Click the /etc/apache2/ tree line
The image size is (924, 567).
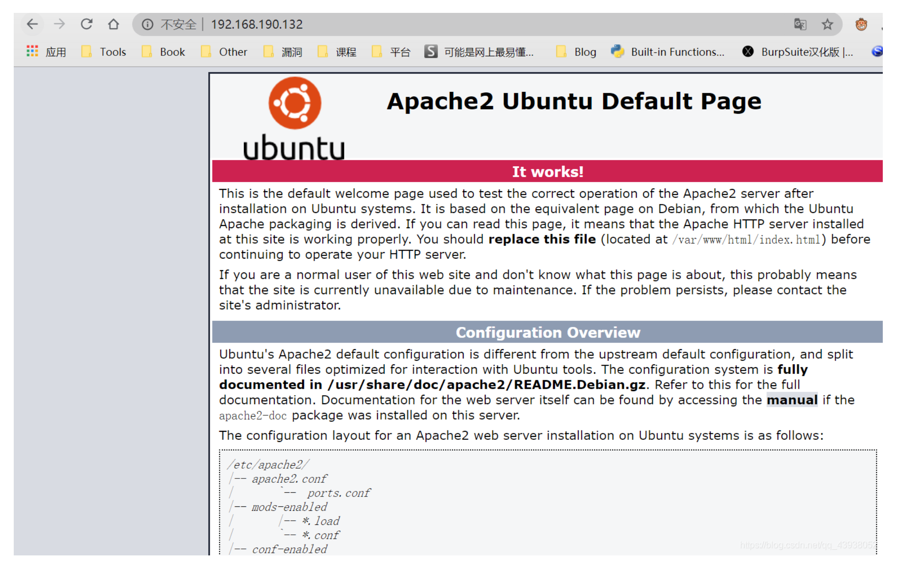pos(268,465)
